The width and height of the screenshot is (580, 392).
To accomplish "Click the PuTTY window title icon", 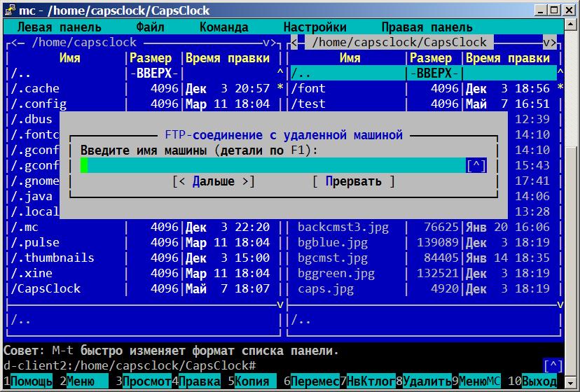I will point(10,10).
